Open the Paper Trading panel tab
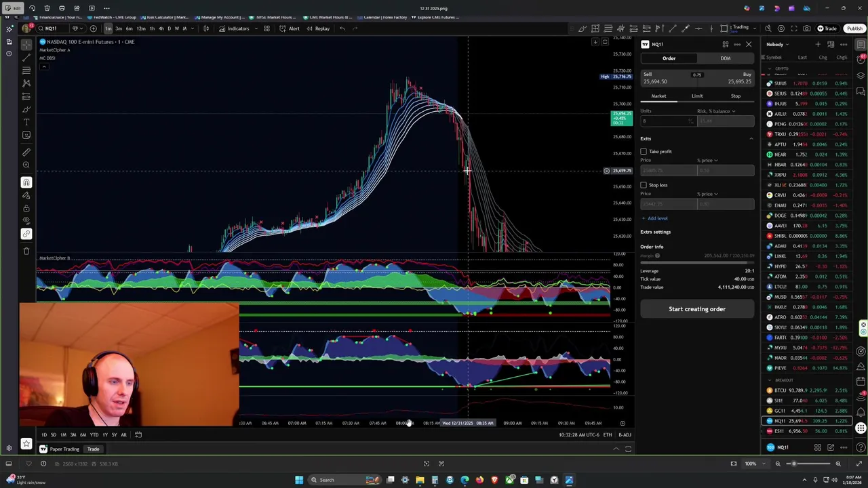Viewport: 868px width, 488px height. 60,449
